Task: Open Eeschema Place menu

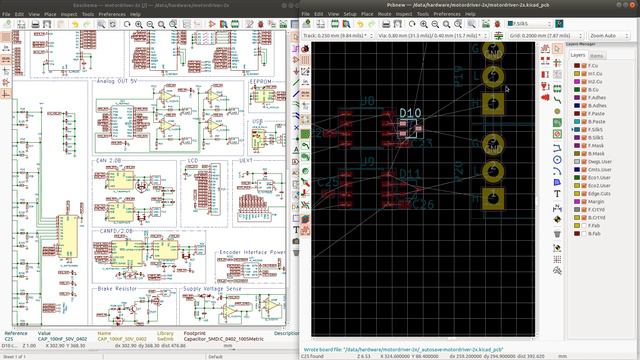Action: click(x=50, y=14)
